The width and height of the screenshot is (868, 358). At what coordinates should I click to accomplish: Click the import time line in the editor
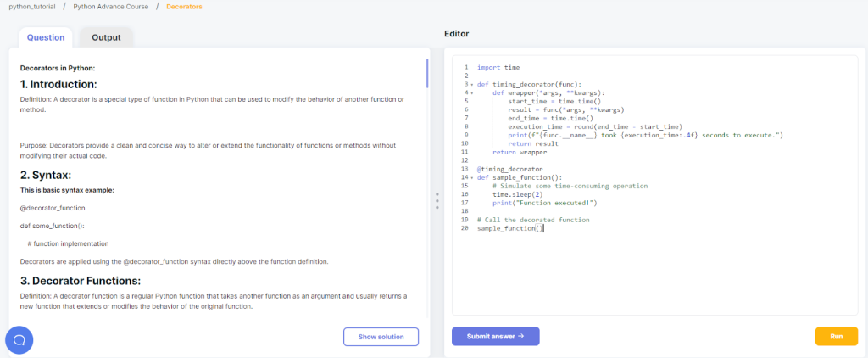pyautogui.click(x=498, y=67)
